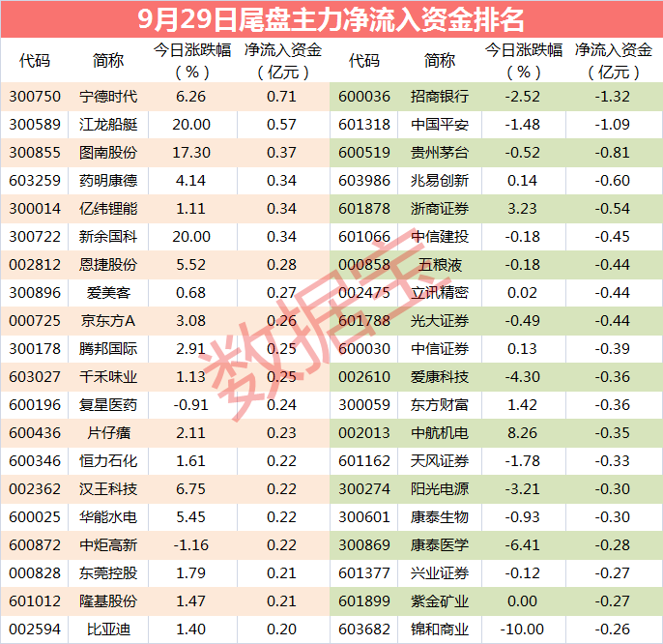Click stock name 招商银行
The width and height of the screenshot is (663, 644).
click(x=440, y=97)
